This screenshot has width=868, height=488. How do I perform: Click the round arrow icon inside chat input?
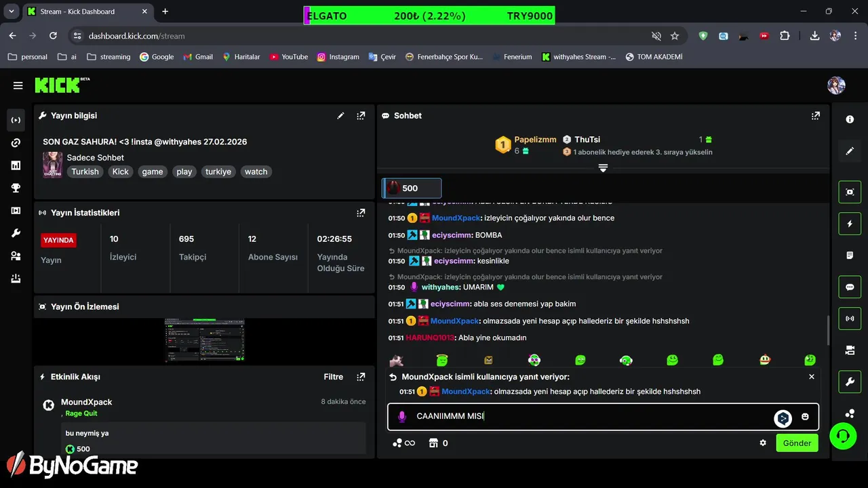click(x=783, y=418)
